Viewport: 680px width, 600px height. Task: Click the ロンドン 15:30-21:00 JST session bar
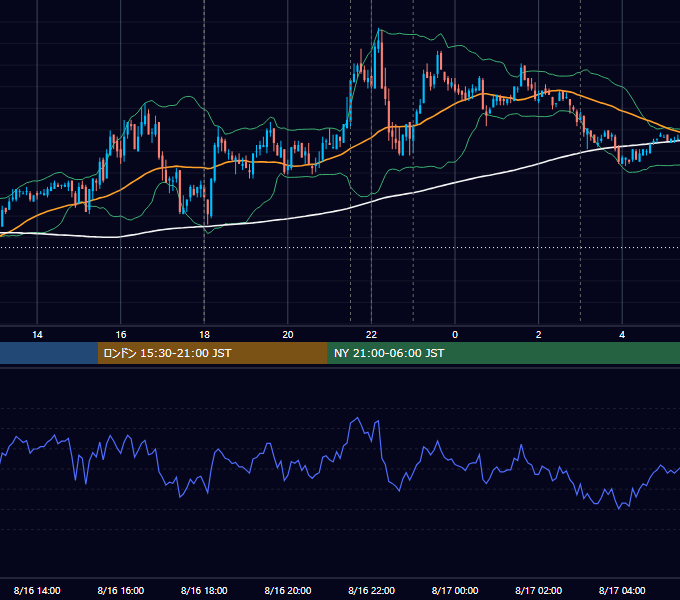[x=212, y=353]
